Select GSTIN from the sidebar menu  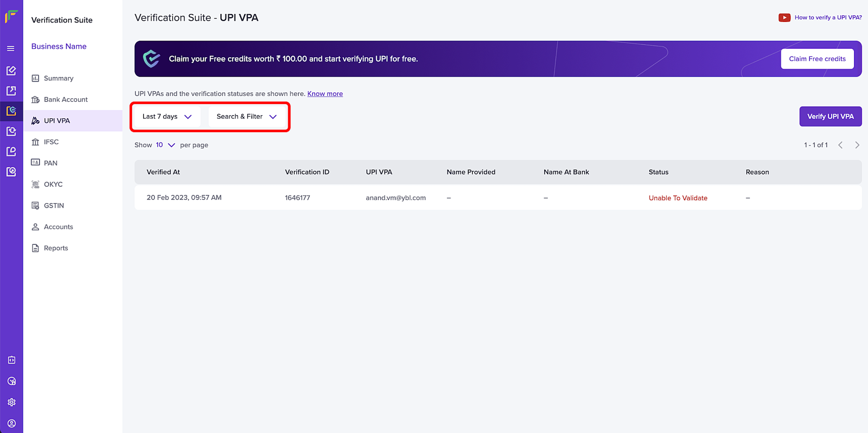[54, 205]
